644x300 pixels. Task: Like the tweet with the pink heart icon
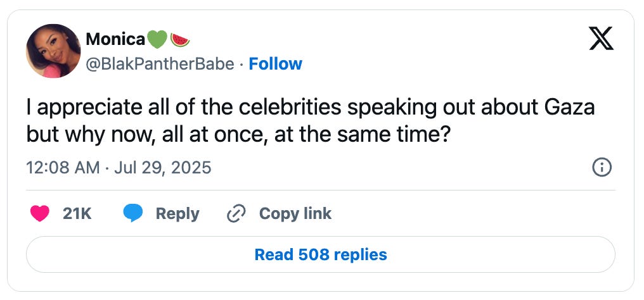coord(41,214)
